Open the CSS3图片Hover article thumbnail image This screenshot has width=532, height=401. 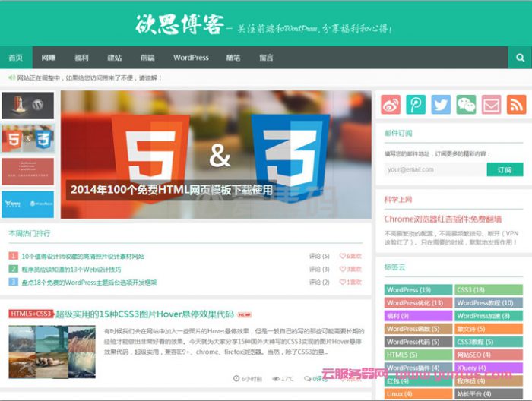pyautogui.click(x=52, y=352)
